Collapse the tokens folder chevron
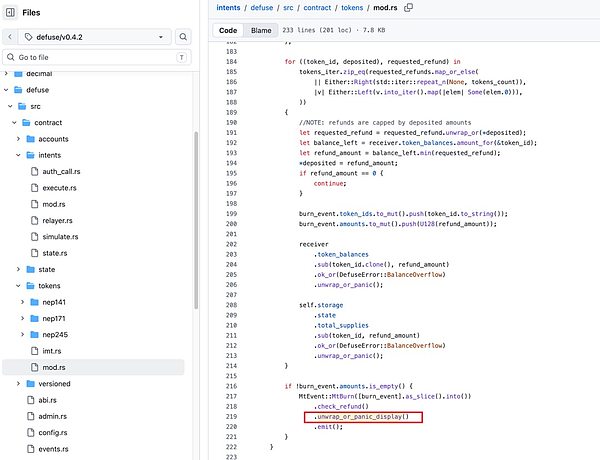 (18, 286)
